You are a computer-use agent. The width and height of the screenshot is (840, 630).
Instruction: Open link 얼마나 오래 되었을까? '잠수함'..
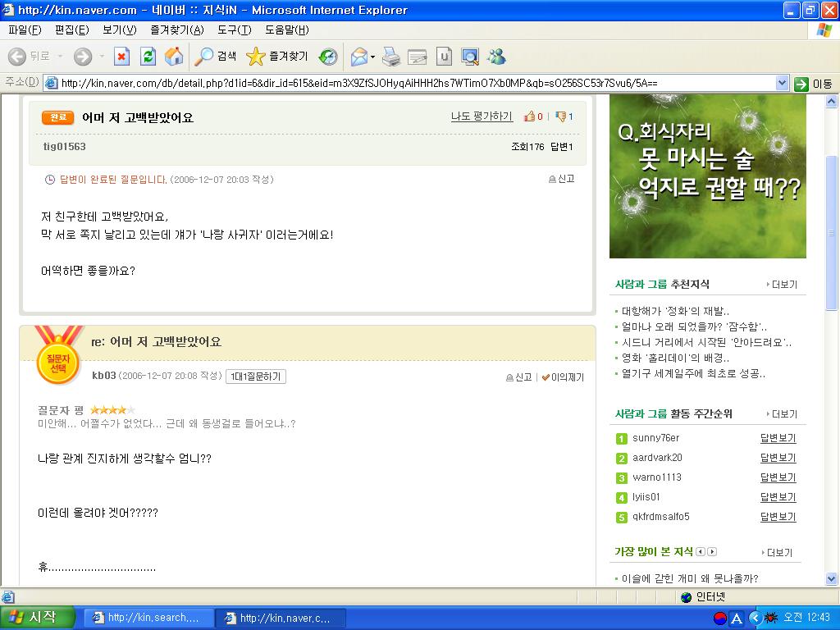coord(694,326)
